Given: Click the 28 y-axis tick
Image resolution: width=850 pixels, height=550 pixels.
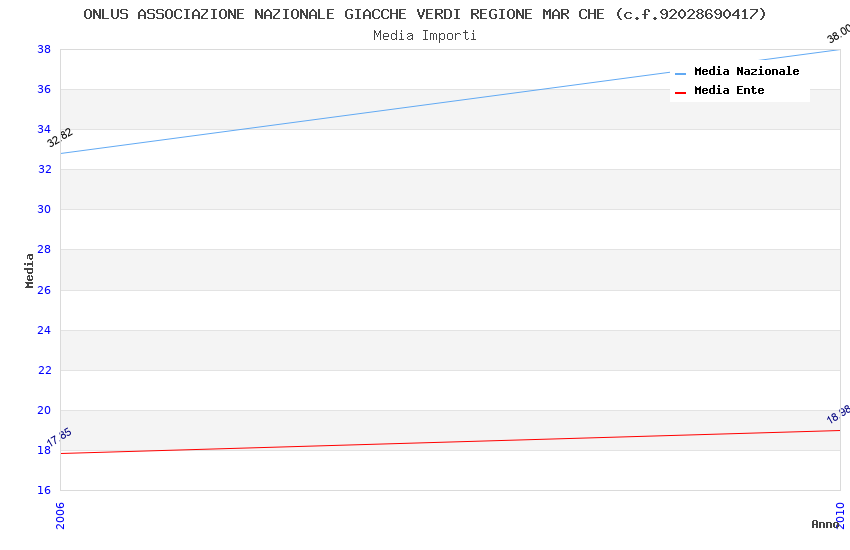Looking at the screenshot, I should pos(44,250).
